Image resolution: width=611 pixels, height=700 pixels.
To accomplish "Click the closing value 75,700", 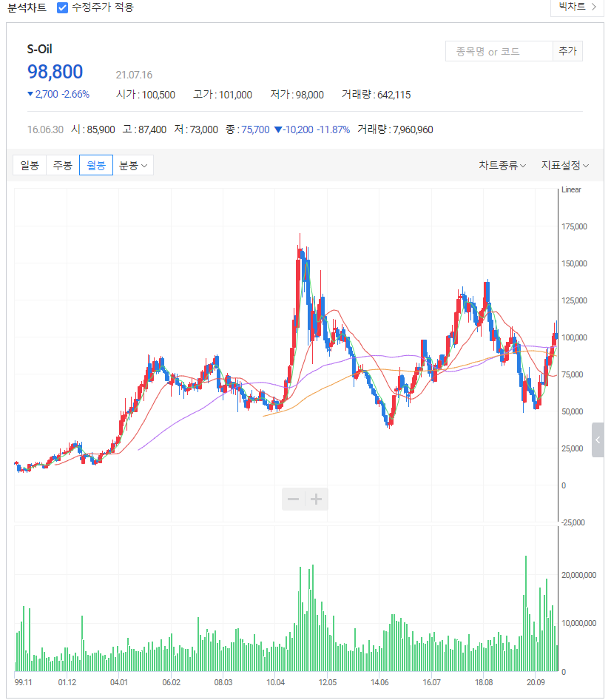I will [x=255, y=129].
